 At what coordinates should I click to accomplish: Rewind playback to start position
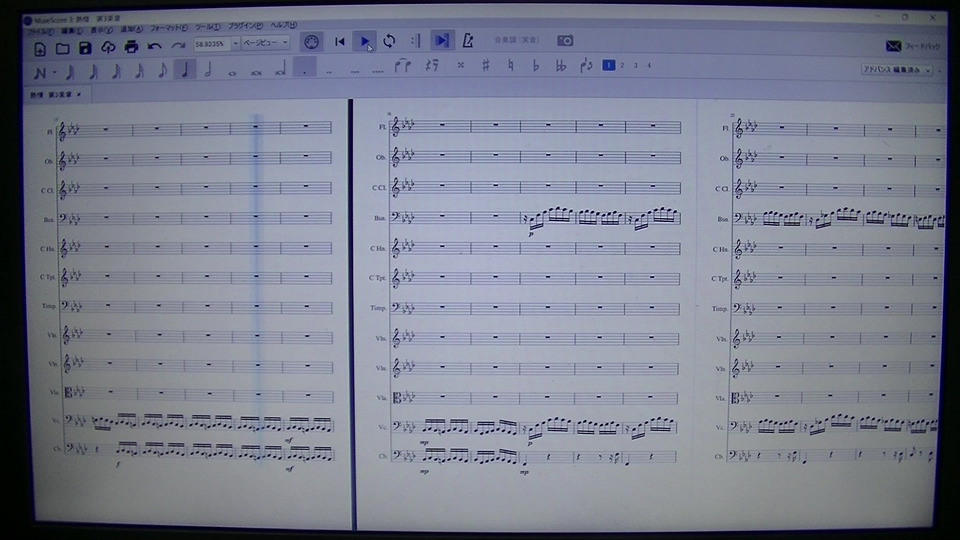(340, 42)
